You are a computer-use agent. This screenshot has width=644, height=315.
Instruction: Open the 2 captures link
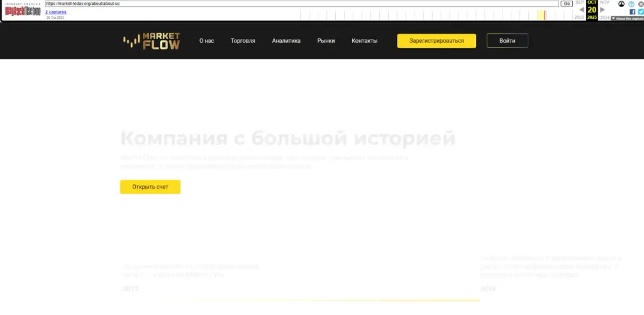tap(56, 12)
